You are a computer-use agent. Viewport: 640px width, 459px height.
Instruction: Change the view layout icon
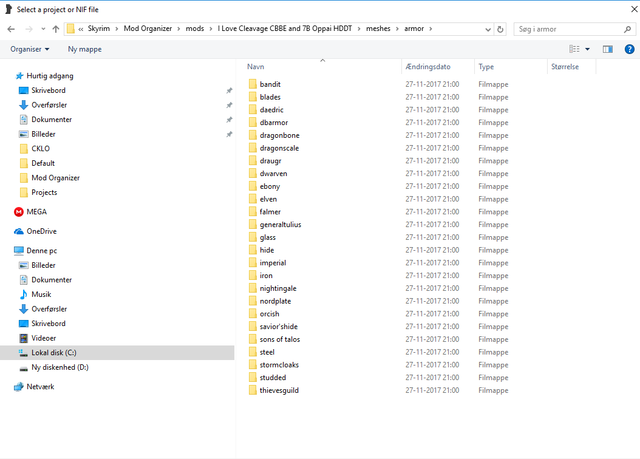(574, 49)
